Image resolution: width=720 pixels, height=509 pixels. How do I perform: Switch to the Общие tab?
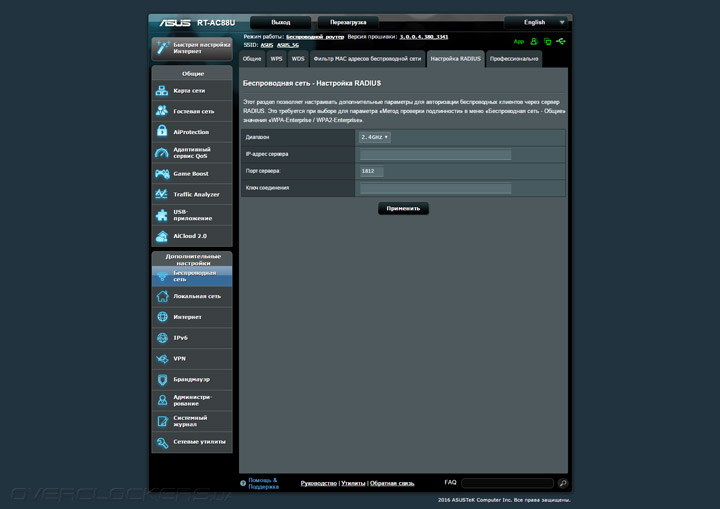252,59
